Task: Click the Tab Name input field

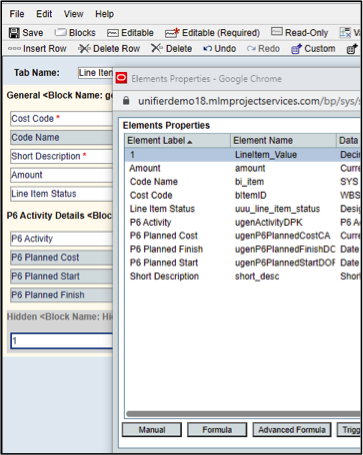Action: 96,73
